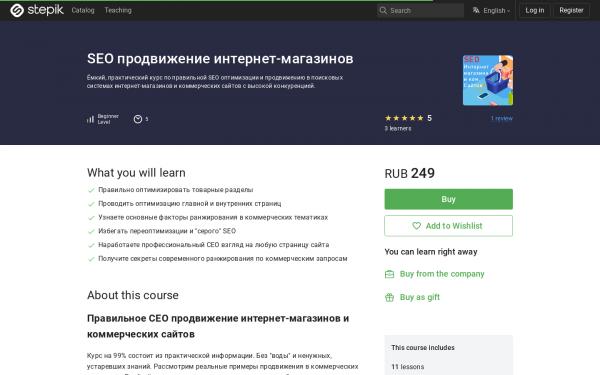Click 'Правильно оптимизировать товарные разделы' item
The height and width of the screenshot is (375, 600).
coord(176,190)
